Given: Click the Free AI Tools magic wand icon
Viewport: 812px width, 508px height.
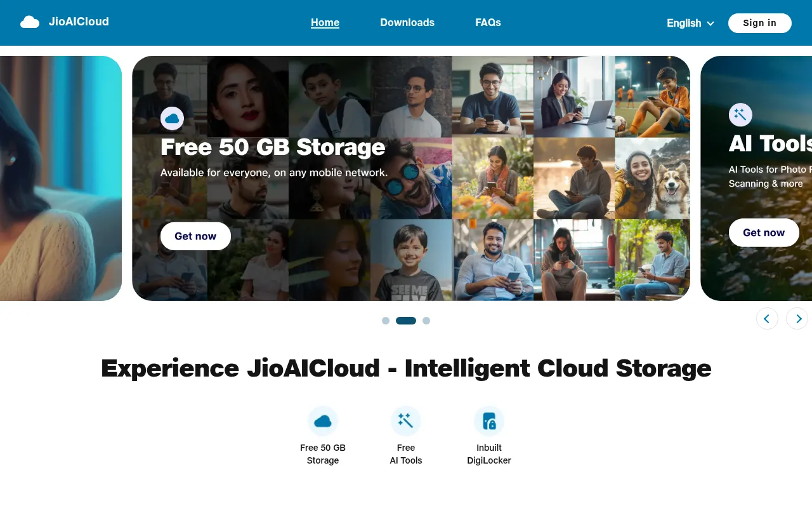Looking at the screenshot, I should [406, 421].
